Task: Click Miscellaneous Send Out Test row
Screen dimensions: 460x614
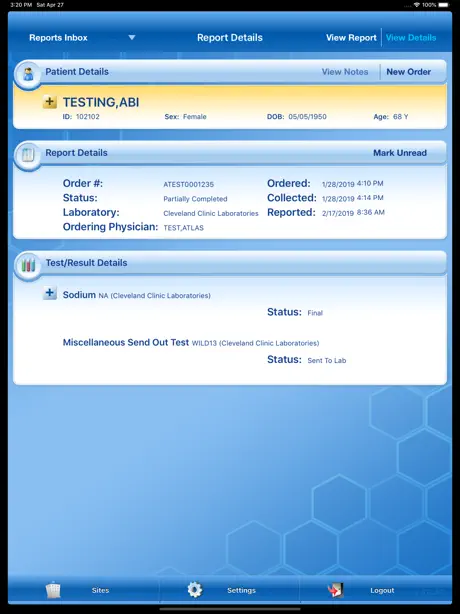Action: 191,343
